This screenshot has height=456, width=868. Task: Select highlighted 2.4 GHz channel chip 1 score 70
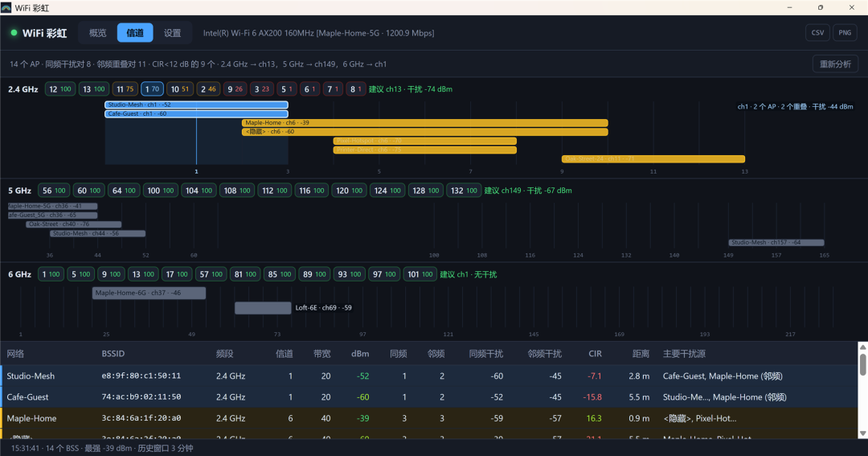pos(152,89)
